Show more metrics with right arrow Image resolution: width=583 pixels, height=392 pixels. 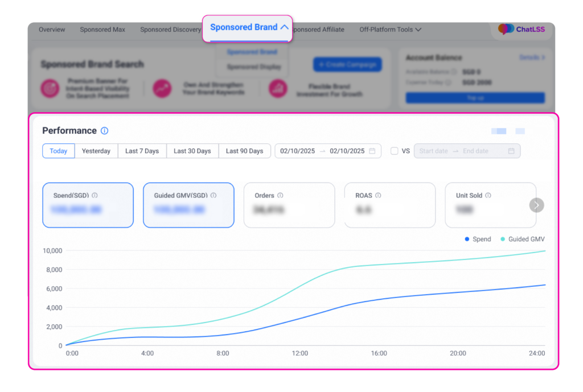tap(536, 205)
